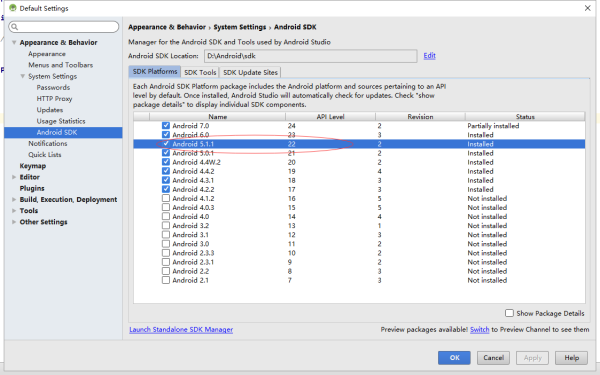The height and width of the screenshot is (375, 600).
Task: Switch to SDK Platforms tab
Action: (155, 72)
